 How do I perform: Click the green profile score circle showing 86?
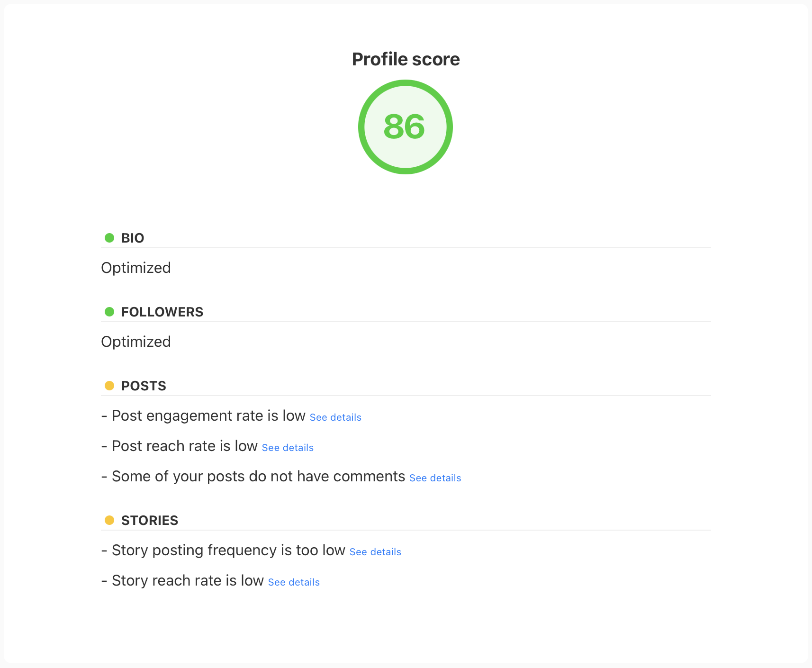point(405,127)
